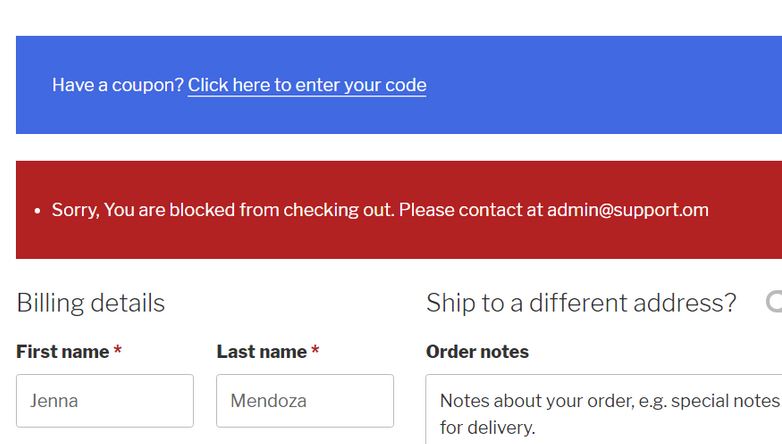Click the Order notes label
Viewport: 782px width, 444px height.
click(477, 352)
